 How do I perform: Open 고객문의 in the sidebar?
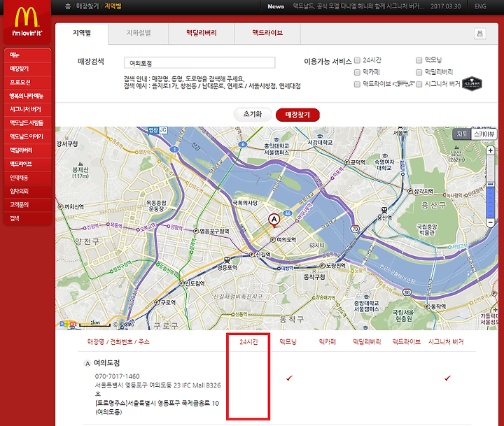(27, 205)
